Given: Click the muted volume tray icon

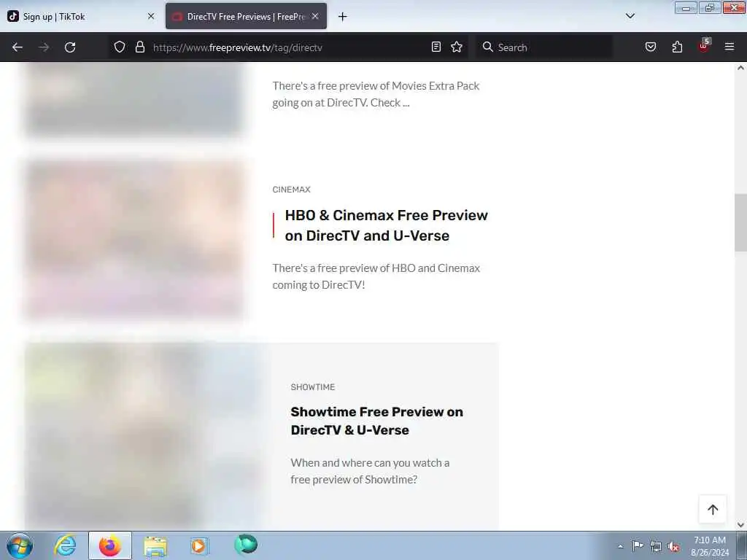Looking at the screenshot, I should [x=673, y=546].
